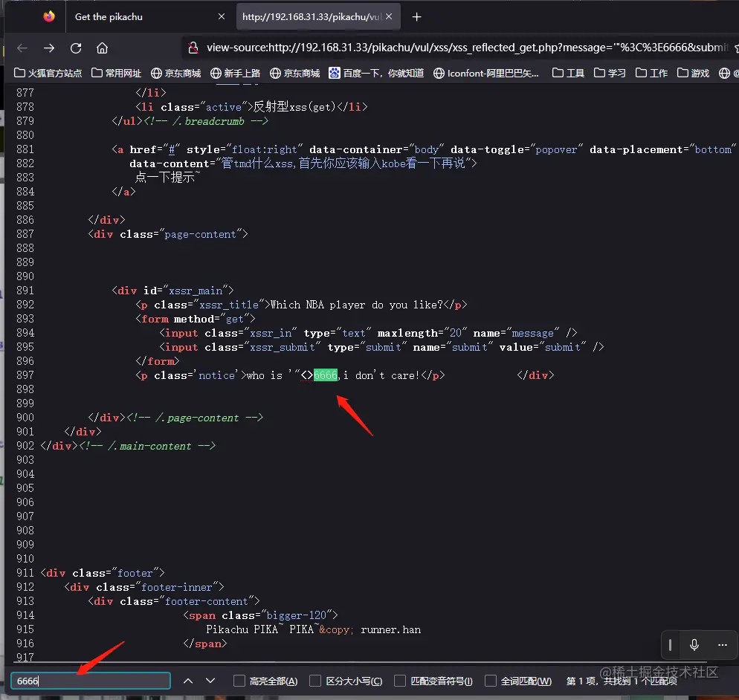Screen dimensions: 739x700
Task: Expand the 工作 bookmark folder
Action: 651,73
